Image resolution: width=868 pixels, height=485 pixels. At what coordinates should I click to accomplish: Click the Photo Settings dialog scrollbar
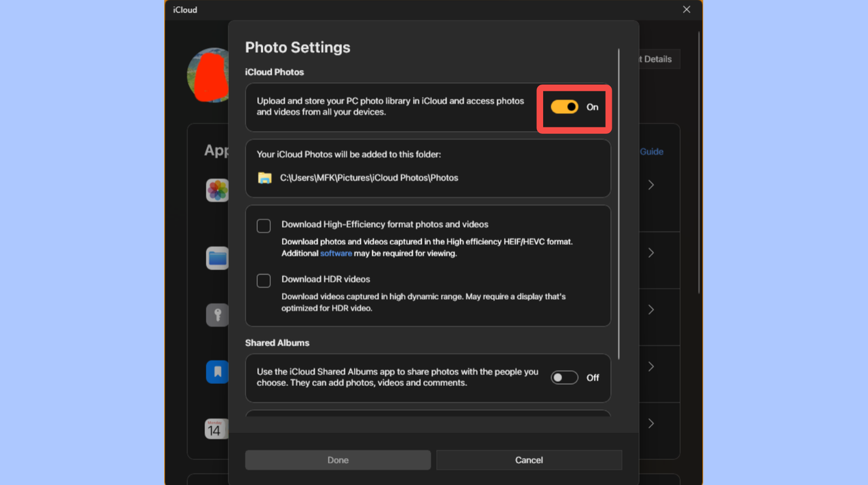point(618,203)
